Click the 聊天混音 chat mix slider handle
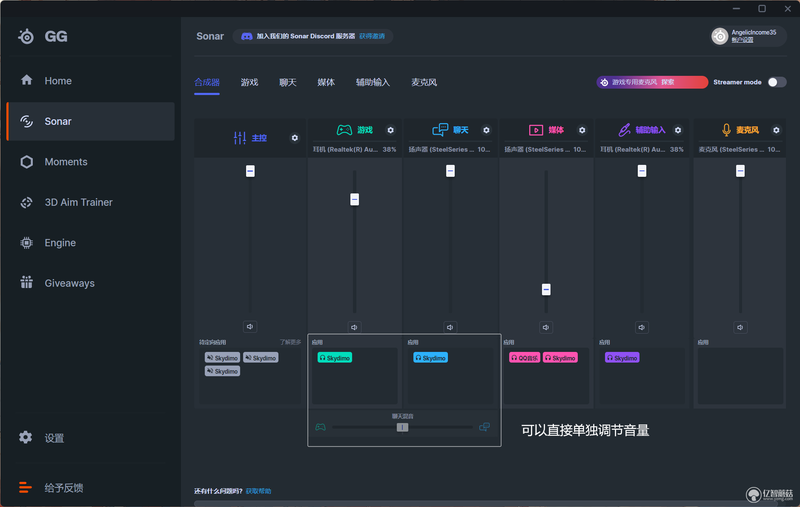Viewport: 800px width, 507px height. [x=403, y=427]
